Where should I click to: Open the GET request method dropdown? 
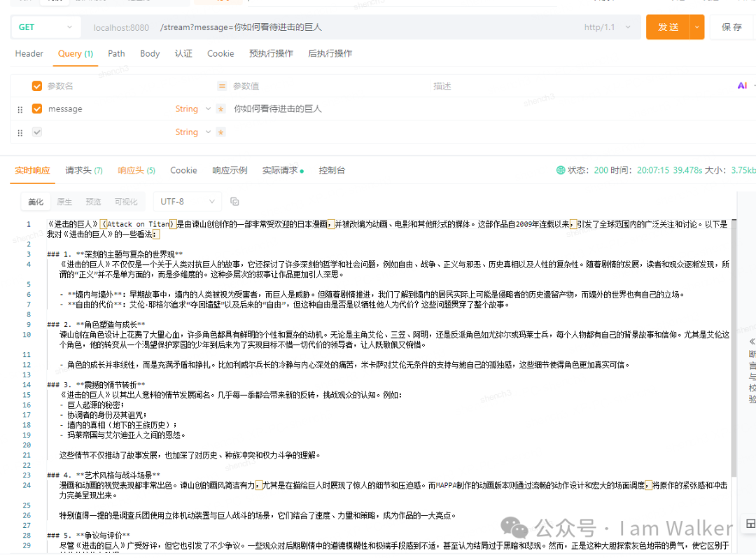pyautogui.click(x=45, y=27)
